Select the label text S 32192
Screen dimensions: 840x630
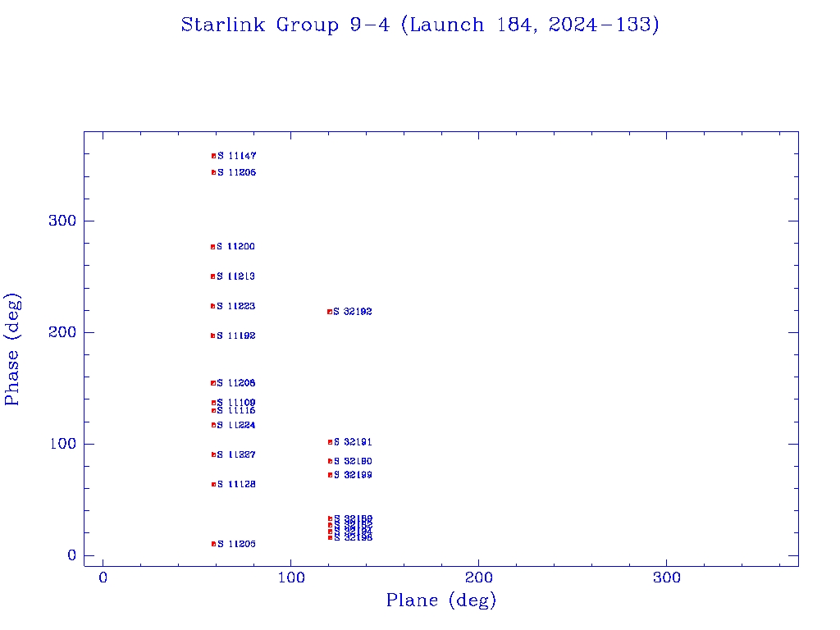point(353,312)
